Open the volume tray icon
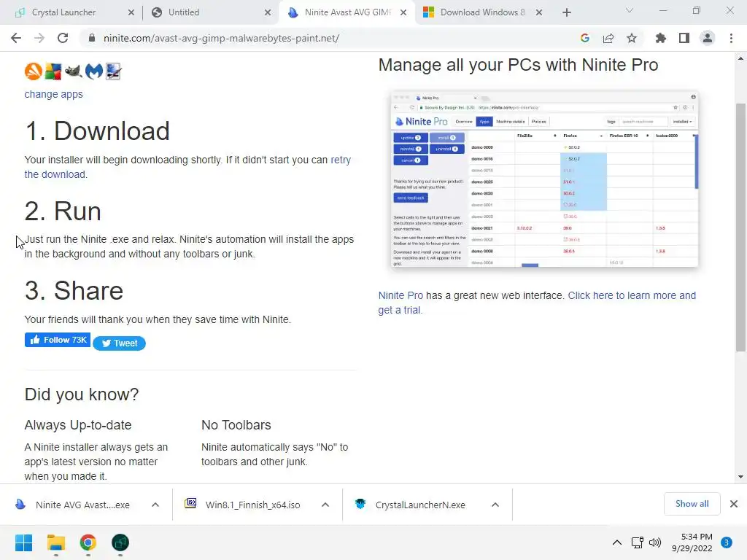The width and height of the screenshot is (747, 560). coord(656,542)
